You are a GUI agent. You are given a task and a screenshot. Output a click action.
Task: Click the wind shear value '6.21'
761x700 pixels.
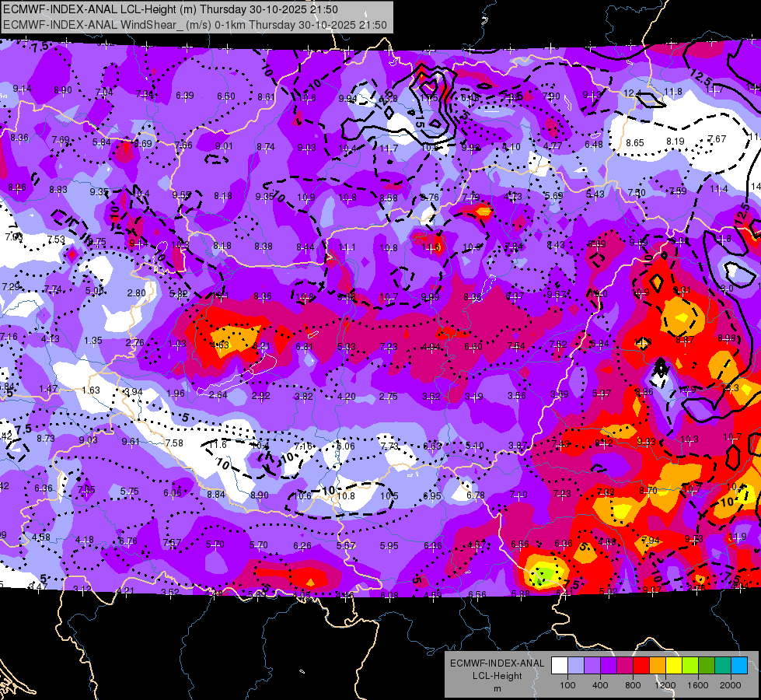pyautogui.click(x=260, y=346)
